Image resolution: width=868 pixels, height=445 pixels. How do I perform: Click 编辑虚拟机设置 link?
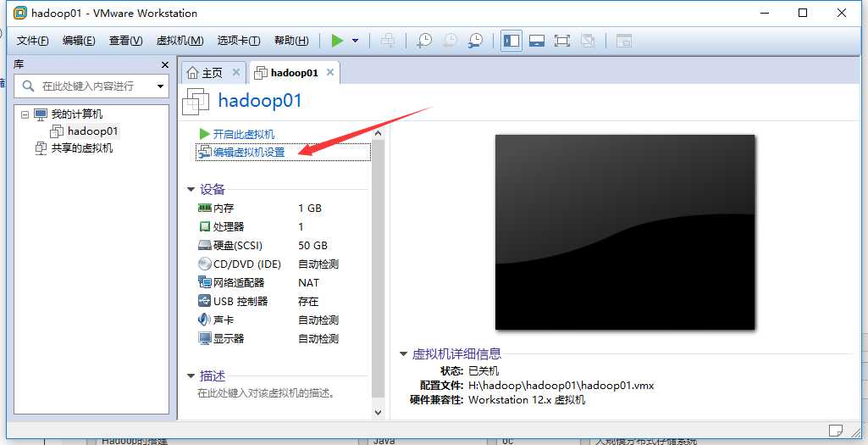pos(249,152)
